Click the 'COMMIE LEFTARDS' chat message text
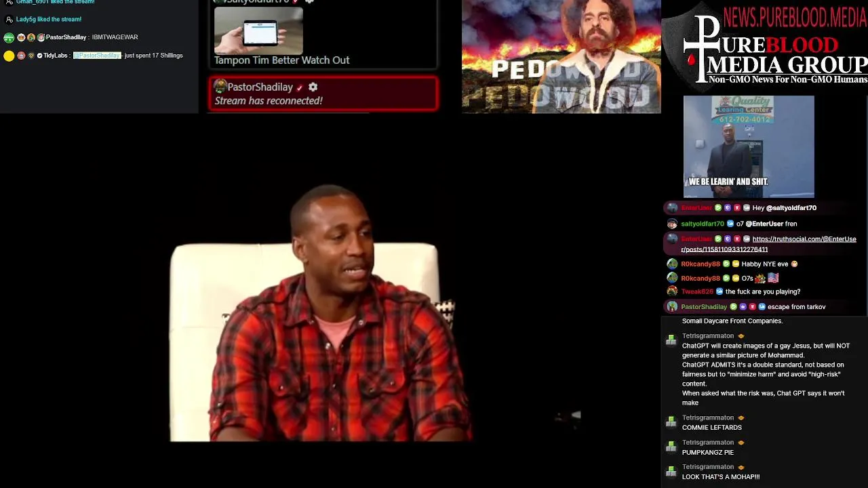 coord(712,428)
